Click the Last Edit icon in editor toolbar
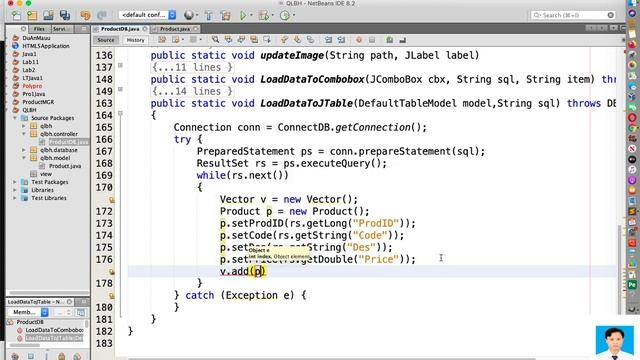The width and height of the screenshot is (640, 360). pyautogui.click(x=162, y=40)
